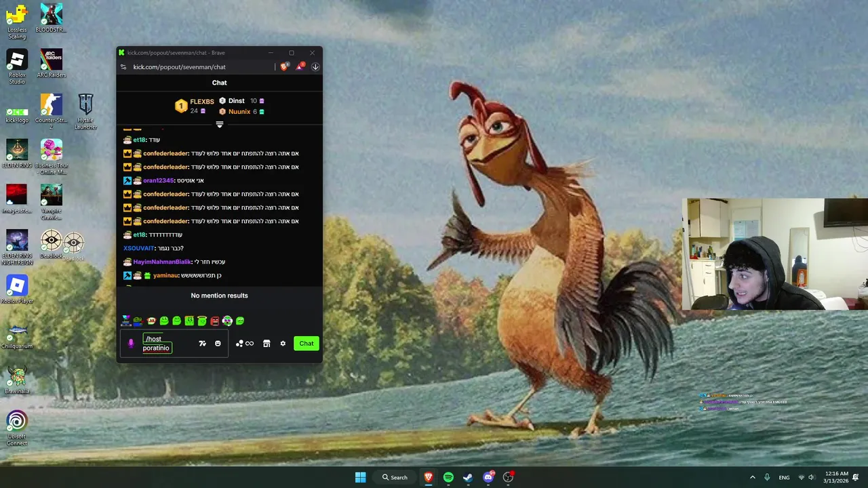Open the volume and network quick settings

tap(806, 477)
